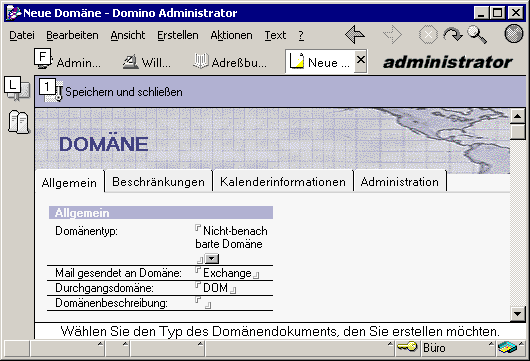
Task: Switch to the Beschränkungen tab
Action: point(158,182)
